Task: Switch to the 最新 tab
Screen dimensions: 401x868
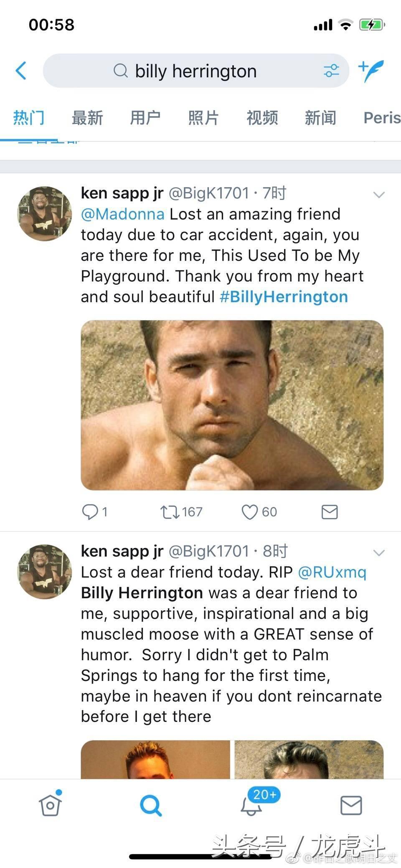Action: 87,118
